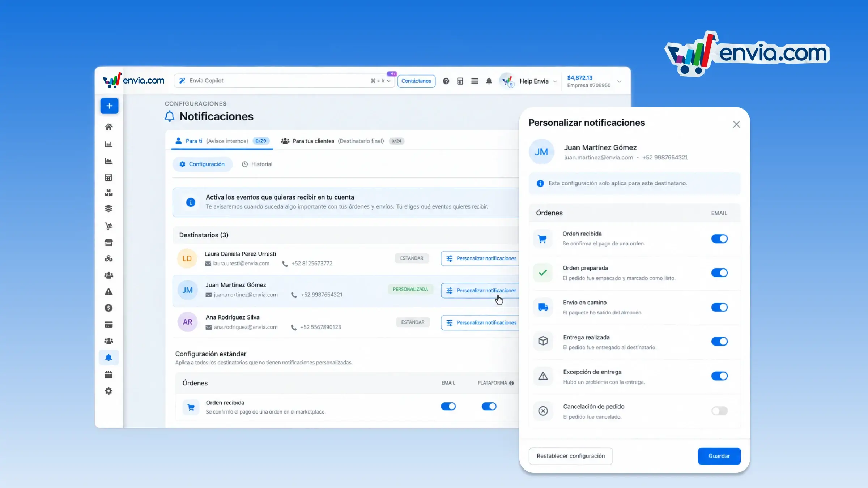Switch to Para ti tab
The image size is (868, 488).
coord(222,141)
